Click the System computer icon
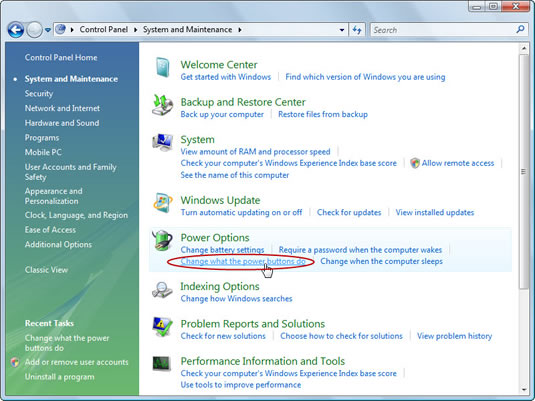 pos(162,142)
